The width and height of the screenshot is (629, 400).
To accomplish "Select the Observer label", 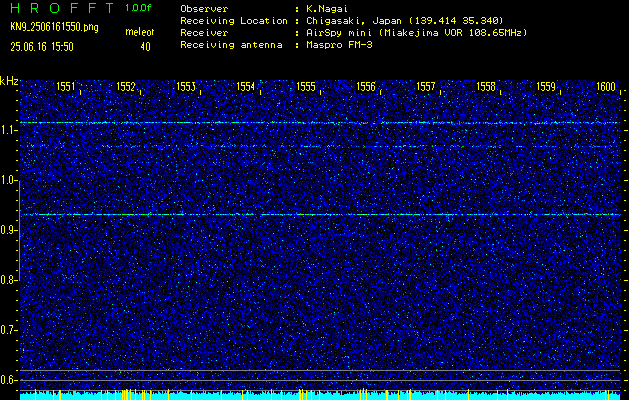I will point(204,9).
